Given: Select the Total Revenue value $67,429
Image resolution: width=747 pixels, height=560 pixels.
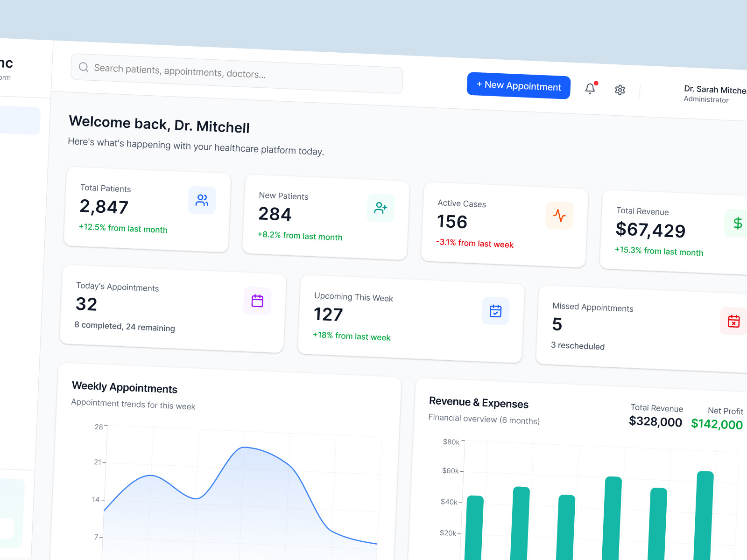Looking at the screenshot, I should tap(650, 230).
